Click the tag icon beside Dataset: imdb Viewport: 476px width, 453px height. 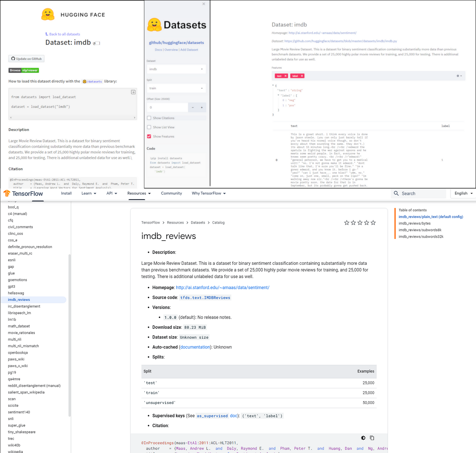pos(97,43)
